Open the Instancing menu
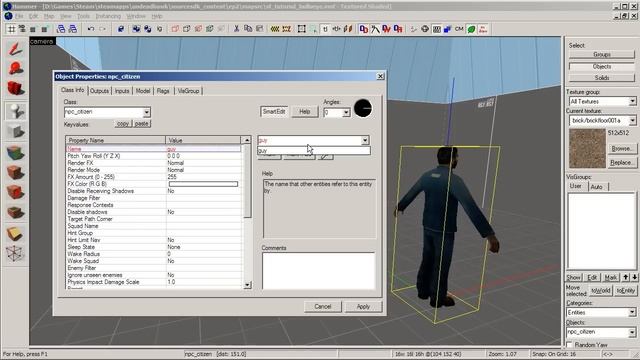640x360 pixels. [108, 16]
